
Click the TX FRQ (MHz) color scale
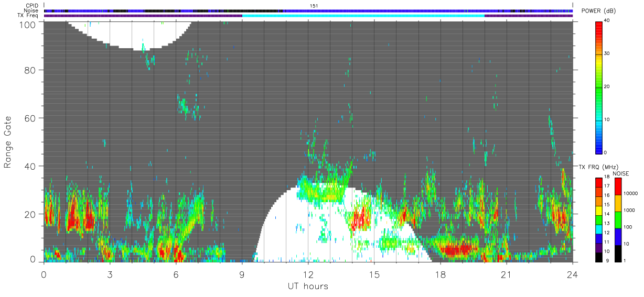point(599,219)
